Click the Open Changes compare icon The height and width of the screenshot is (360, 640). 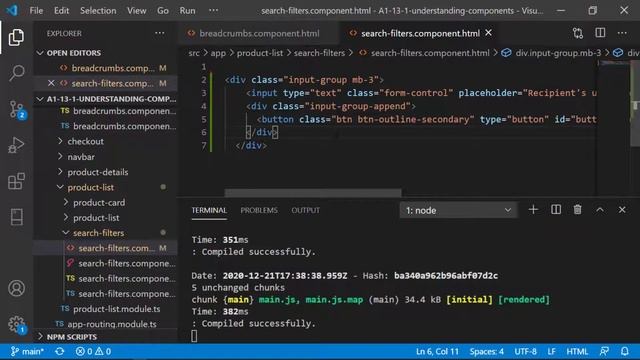click(x=578, y=33)
